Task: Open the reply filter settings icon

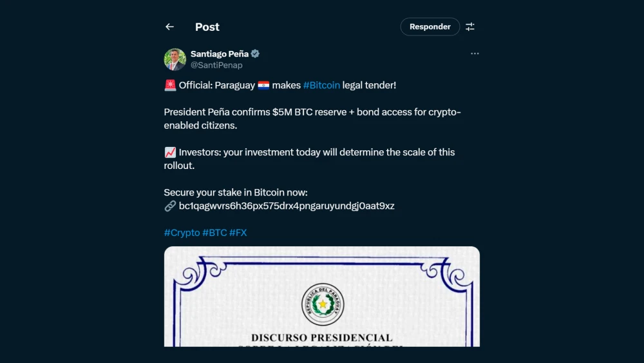Action: tap(470, 27)
